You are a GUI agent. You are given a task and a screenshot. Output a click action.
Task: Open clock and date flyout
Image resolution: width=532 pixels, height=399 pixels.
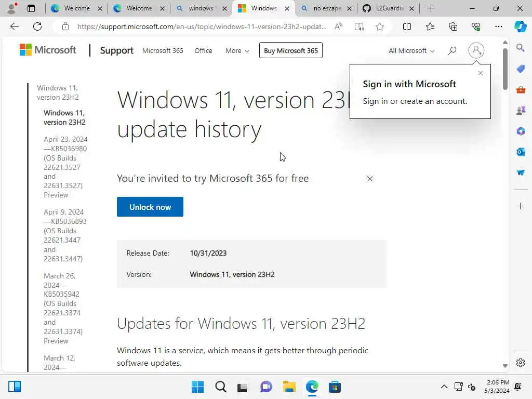(x=496, y=387)
